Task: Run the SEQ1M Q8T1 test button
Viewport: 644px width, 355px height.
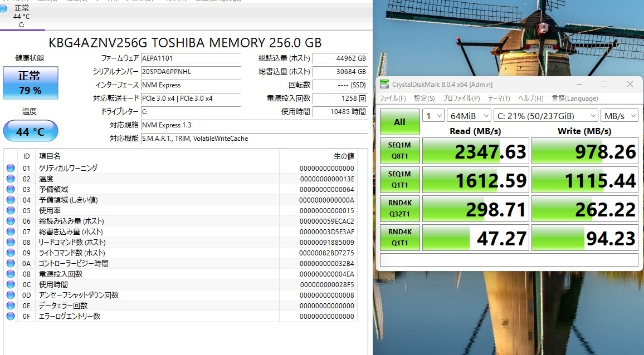Action: click(x=399, y=150)
